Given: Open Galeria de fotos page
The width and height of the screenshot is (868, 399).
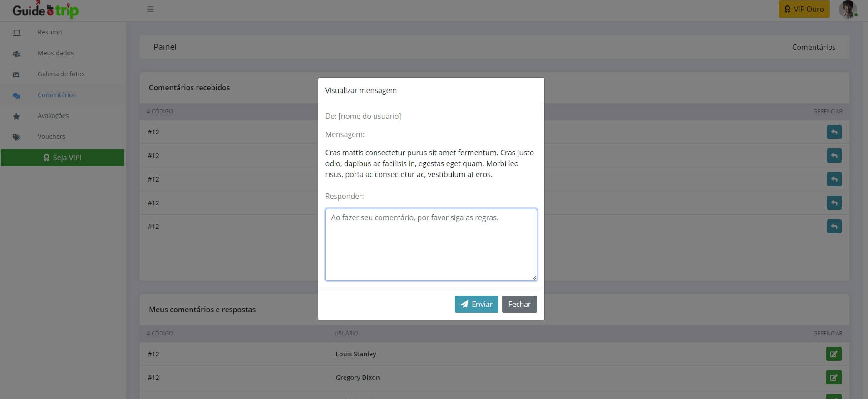Looking at the screenshot, I should tap(61, 74).
